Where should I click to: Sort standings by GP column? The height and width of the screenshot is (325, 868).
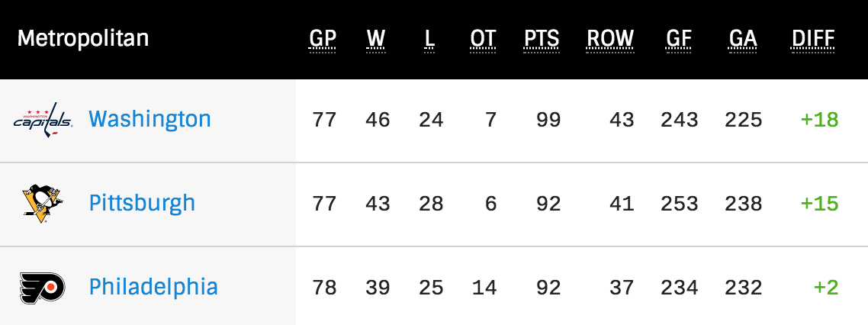click(x=323, y=39)
